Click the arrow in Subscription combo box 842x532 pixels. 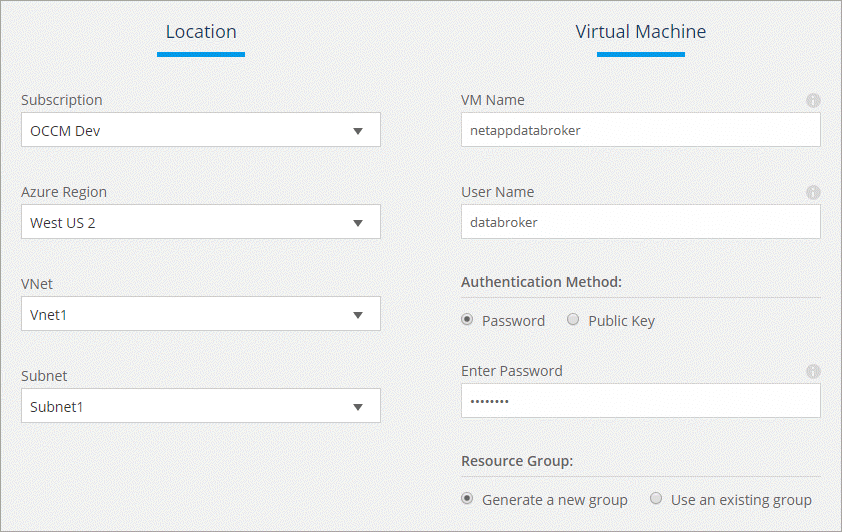pos(358,131)
